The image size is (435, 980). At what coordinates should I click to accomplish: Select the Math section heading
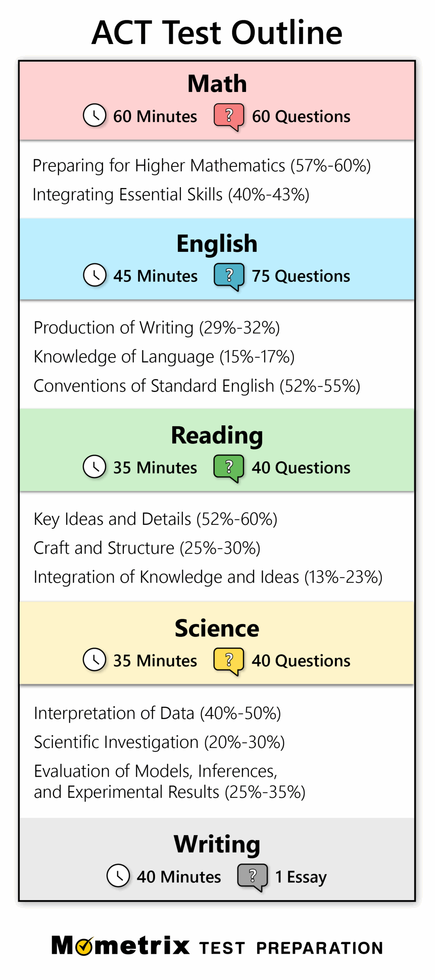(217, 83)
